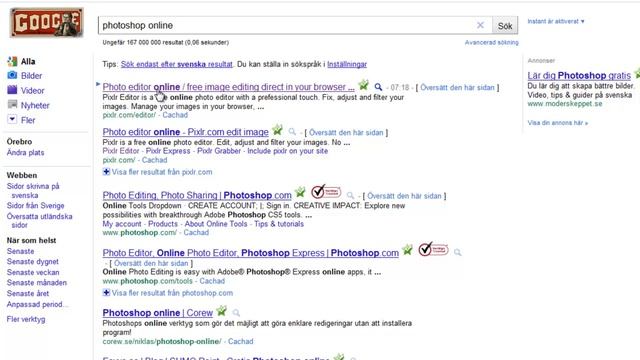This screenshot has height=360, width=640.
Task: Select the Alla results tab
Action: coord(28,62)
